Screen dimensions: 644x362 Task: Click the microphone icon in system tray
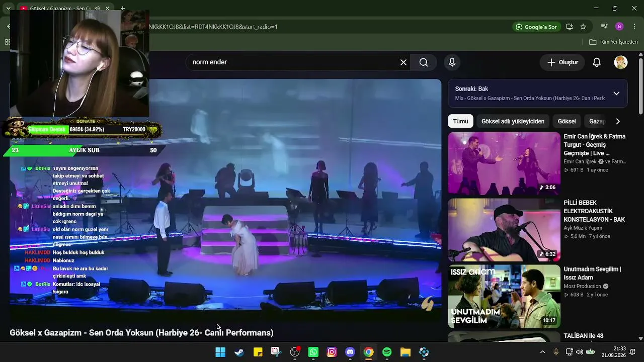[x=556, y=352]
